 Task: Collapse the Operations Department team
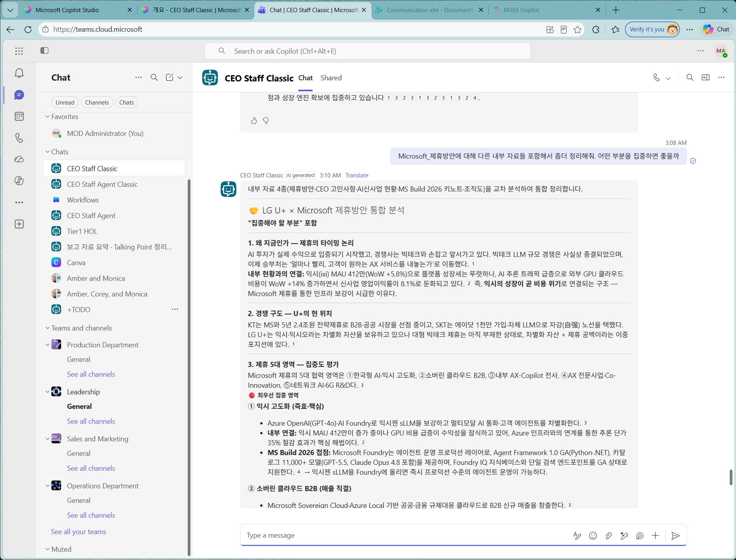47,486
